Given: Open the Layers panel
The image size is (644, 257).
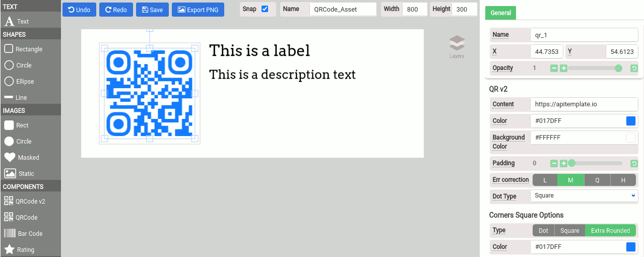Looking at the screenshot, I should click(x=457, y=46).
